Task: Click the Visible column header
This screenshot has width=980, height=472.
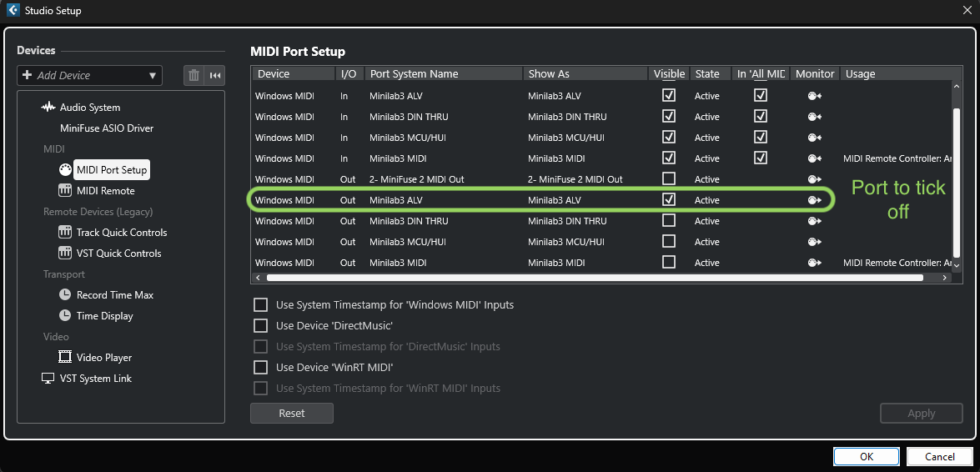Action: (669, 73)
